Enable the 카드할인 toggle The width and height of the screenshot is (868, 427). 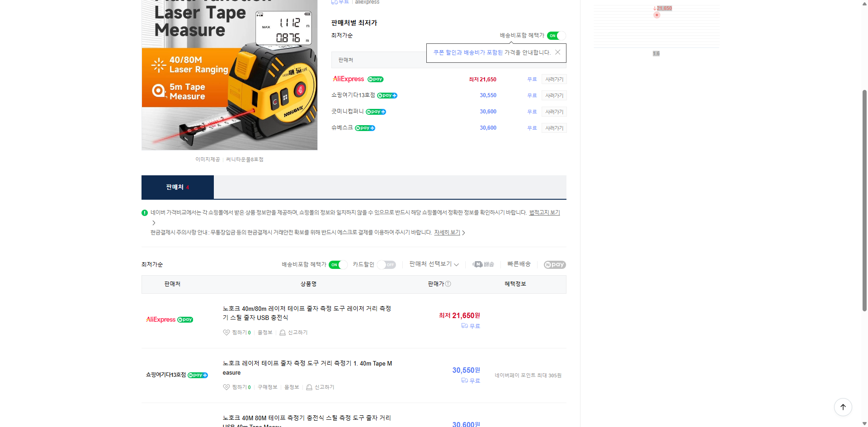pos(387,265)
